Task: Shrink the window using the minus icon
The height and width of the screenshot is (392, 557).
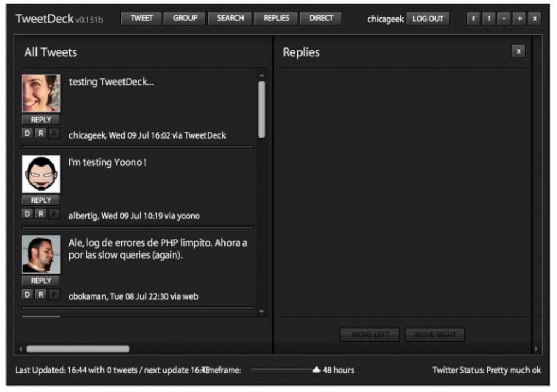Action: (503, 18)
